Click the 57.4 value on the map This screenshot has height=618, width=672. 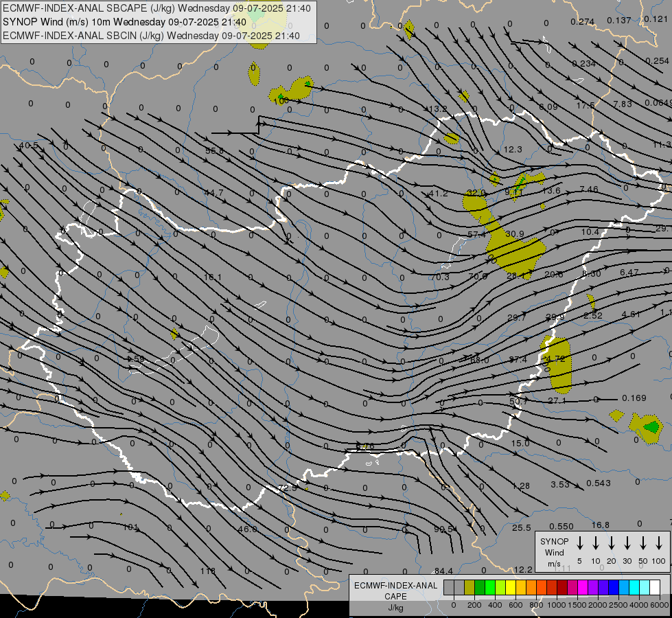click(x=476, y=235)
